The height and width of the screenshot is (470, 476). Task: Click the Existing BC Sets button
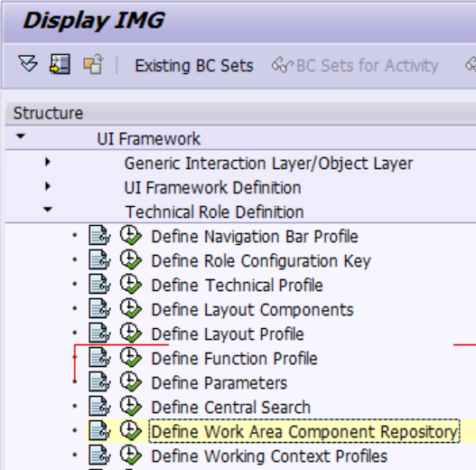click(194, 65)
